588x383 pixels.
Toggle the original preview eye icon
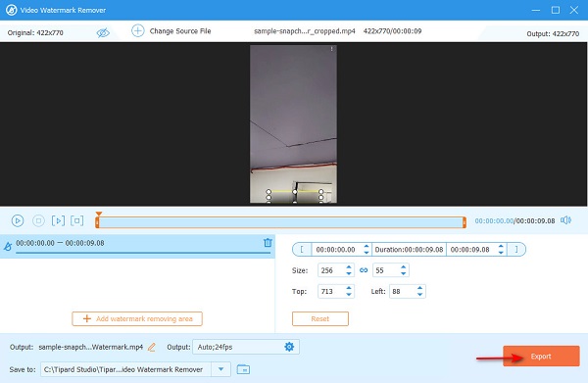point(103,32)
